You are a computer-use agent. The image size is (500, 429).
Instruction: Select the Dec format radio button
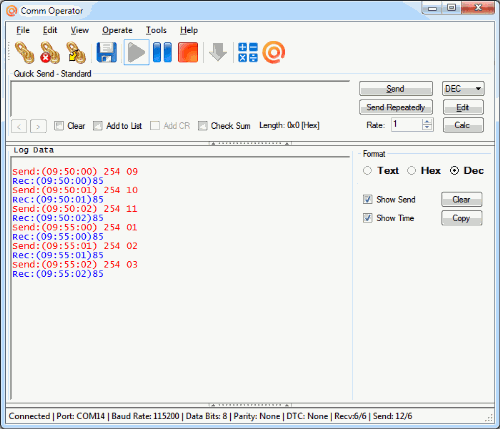tap(454, 171)
